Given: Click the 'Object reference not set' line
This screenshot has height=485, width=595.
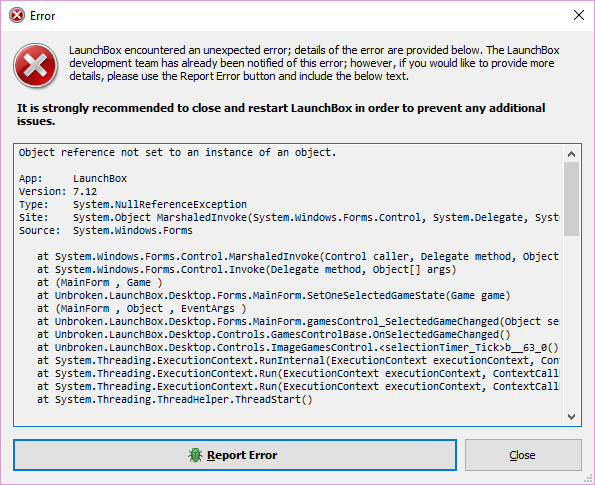Looking at the screenshot, I should [178, 153].
